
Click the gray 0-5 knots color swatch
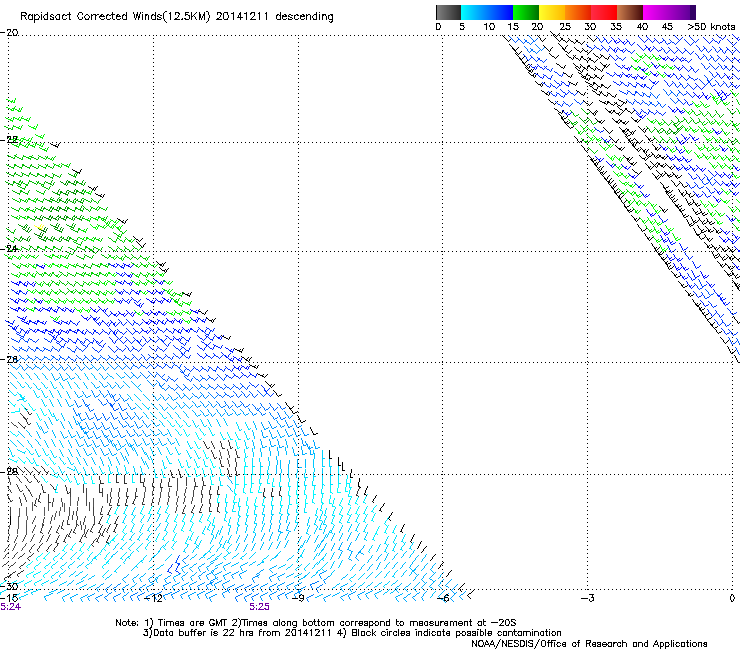pos(448,12)
